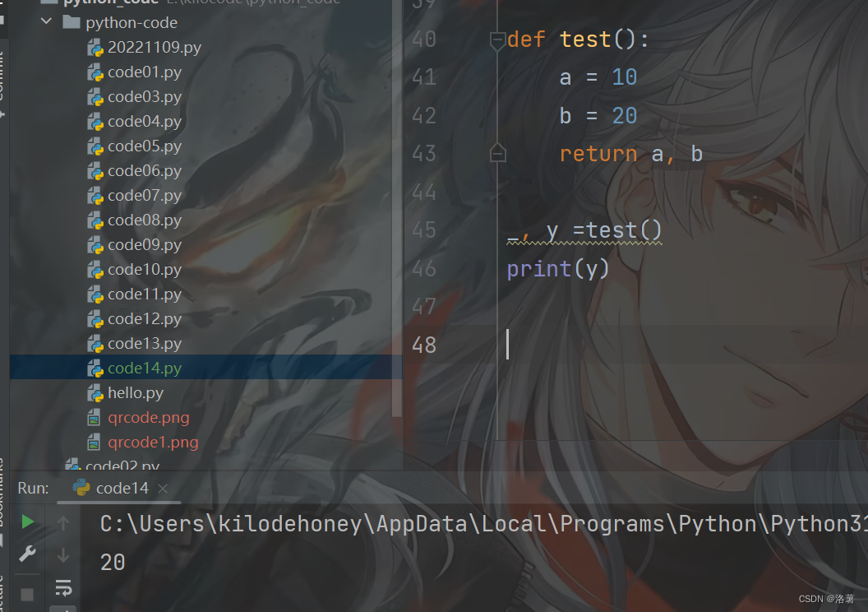
Task: Click the project tree vertical scrollbar
Action: click(396, 207)
